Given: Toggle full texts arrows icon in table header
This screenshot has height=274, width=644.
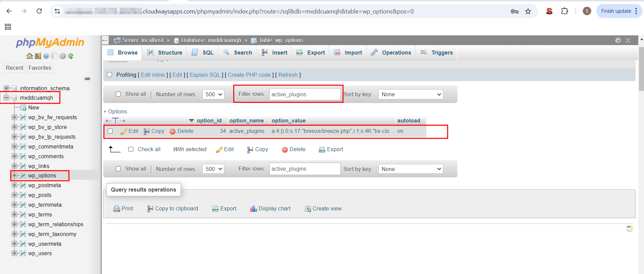Looking at the screenshot, I should pos(115,121).
